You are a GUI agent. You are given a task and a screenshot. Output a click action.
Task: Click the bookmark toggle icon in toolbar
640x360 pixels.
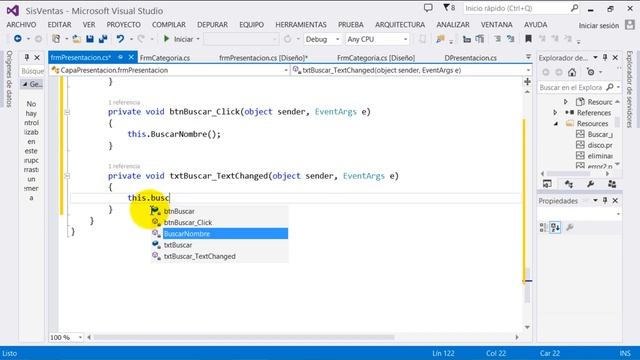click(x=528, y=39)
